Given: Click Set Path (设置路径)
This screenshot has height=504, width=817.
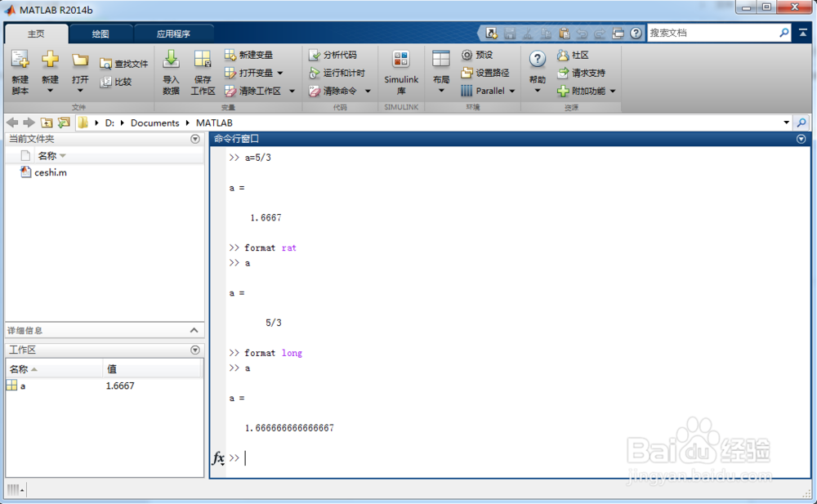Looking at the screenshot, I should (485, 73).
